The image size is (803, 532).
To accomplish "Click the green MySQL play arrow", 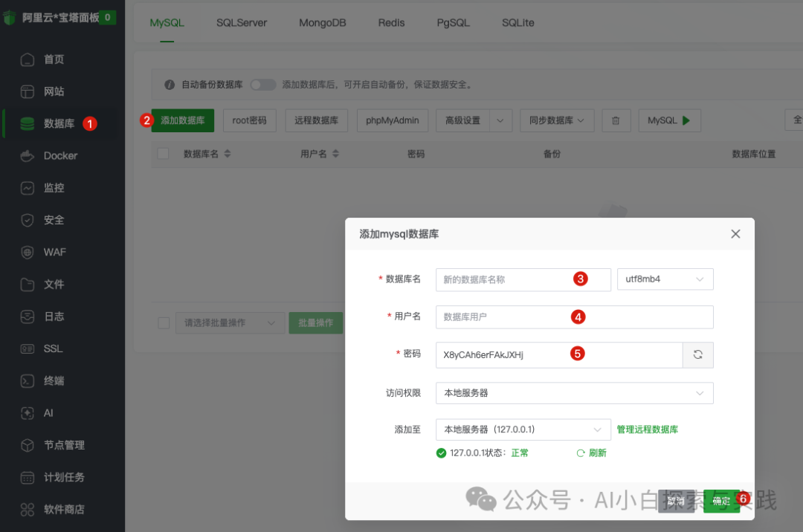I will [686, 120].
